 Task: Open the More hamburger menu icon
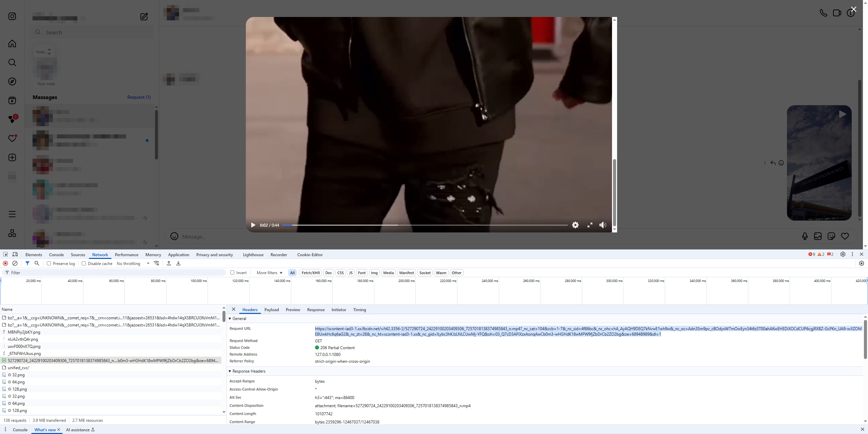click(12, 214)
